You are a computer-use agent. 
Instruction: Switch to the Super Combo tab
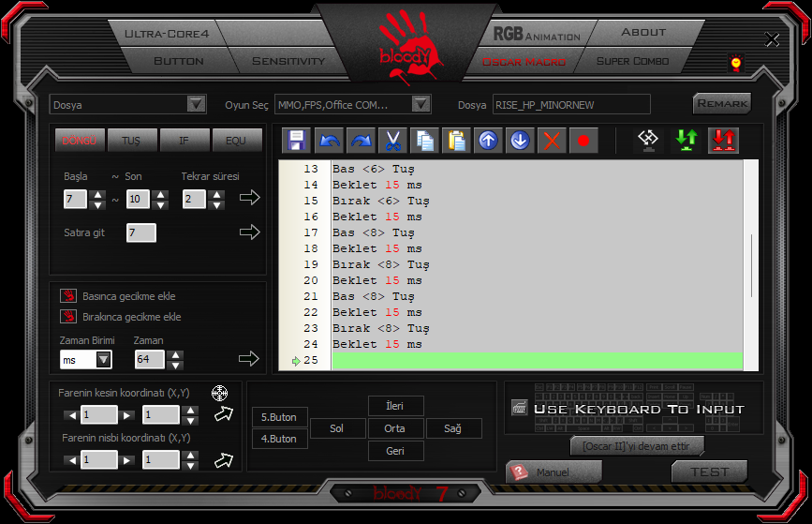tap(632, 61)
